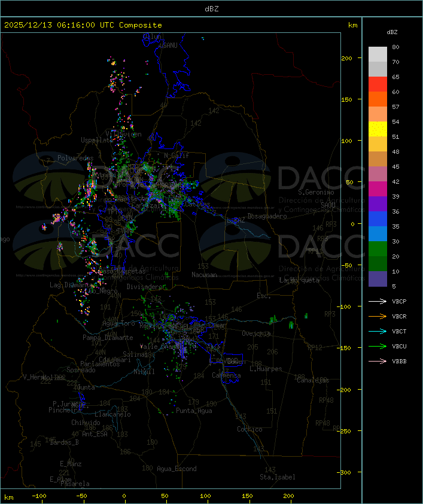Click the 'VBCP' legend label
423x504 pixels.
[x=399, y=302]
